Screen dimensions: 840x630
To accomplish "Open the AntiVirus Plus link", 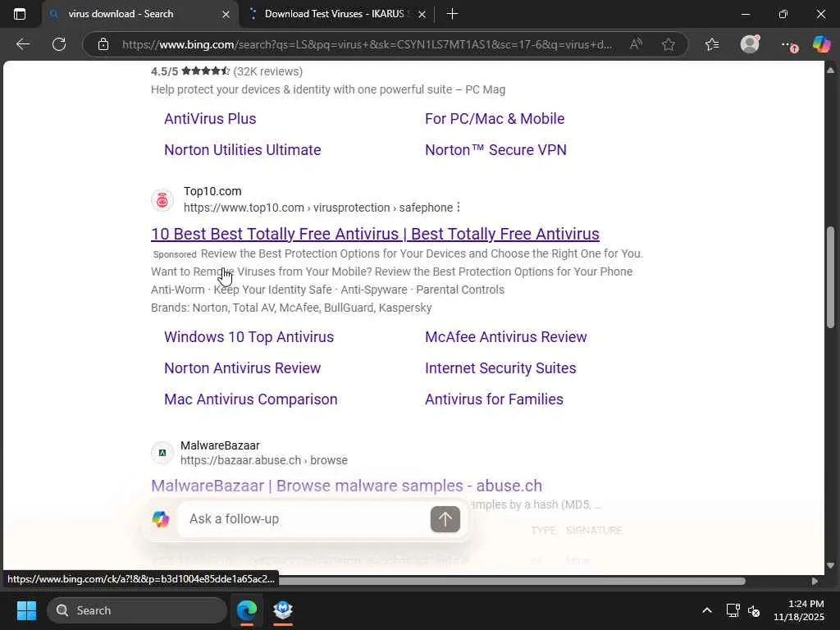I will click(x=210, y=118).
